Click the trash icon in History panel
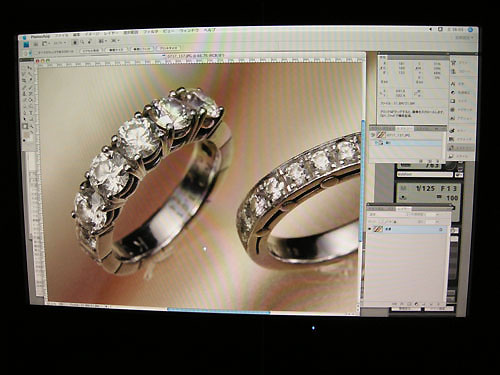 click(437, 161)
